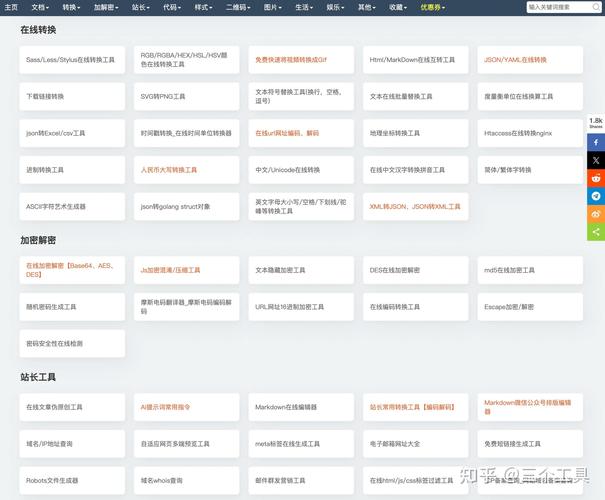Viewport: 605px width, 500px height.
Task: Open 进制转换工具 card
Action: click(72, 170)
